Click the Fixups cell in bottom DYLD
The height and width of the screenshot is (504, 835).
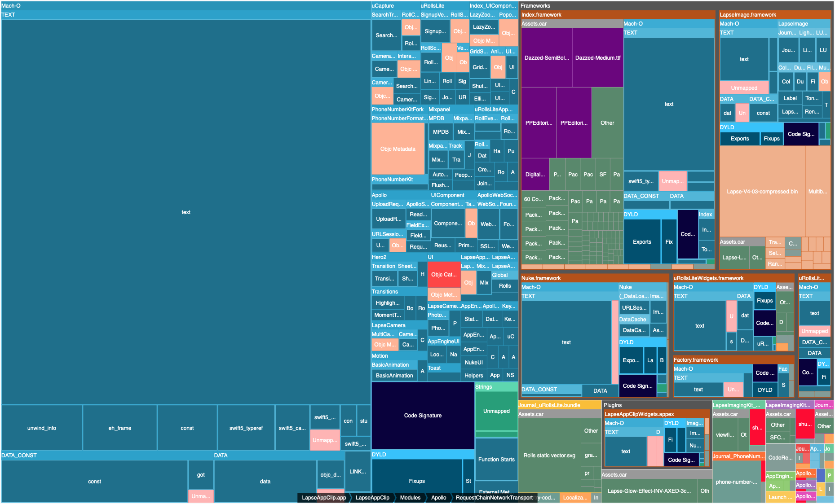pyautogui.click(x=417, y=481)
